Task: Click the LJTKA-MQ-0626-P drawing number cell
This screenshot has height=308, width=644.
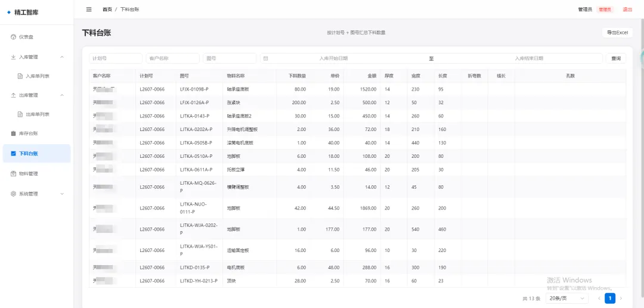Action: coord(199,187)
